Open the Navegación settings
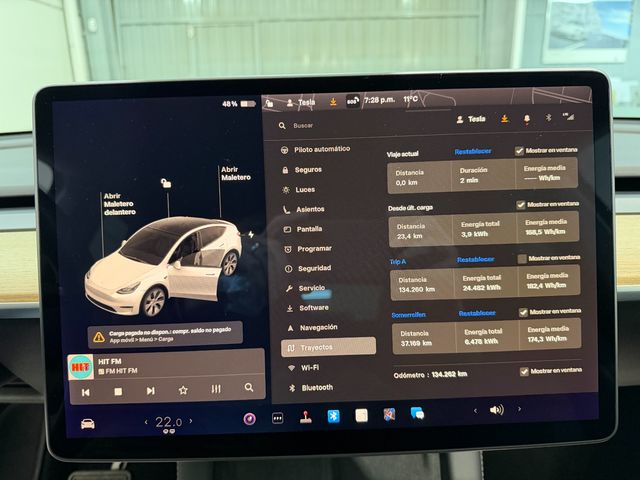This screenshot has height=480, width=640. 313,327
